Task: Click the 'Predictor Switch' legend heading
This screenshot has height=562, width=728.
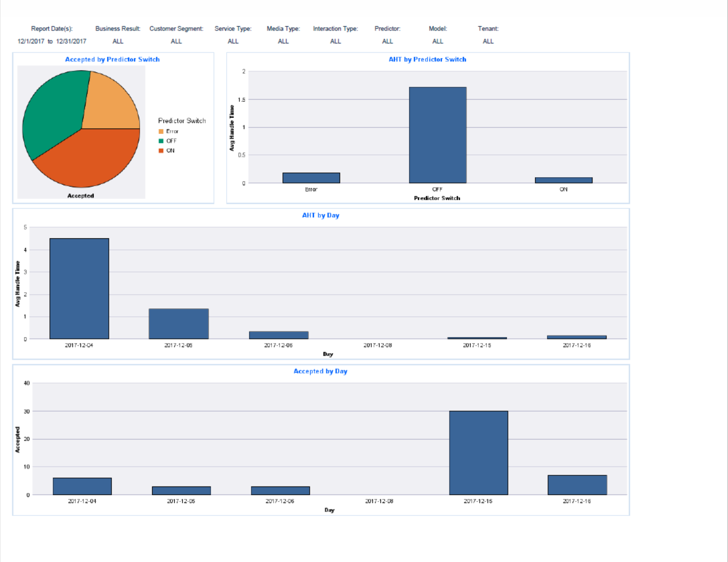Action: [x=182, y=121]
